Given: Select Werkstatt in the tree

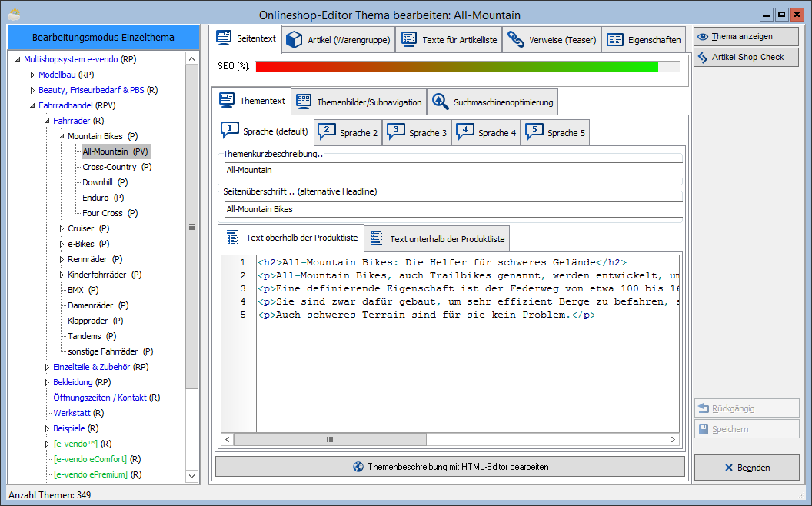Looking at the screenshot, I should tap(78, 413).
